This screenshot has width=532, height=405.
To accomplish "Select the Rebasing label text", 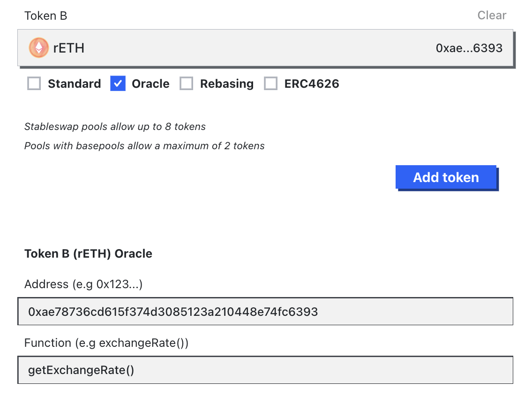I will click(226, 84).
